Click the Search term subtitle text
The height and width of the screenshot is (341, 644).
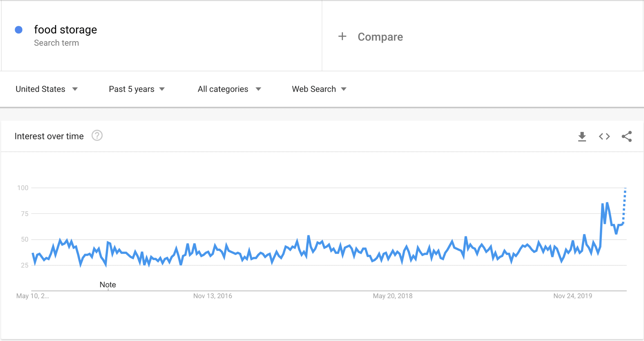[56, 43]
